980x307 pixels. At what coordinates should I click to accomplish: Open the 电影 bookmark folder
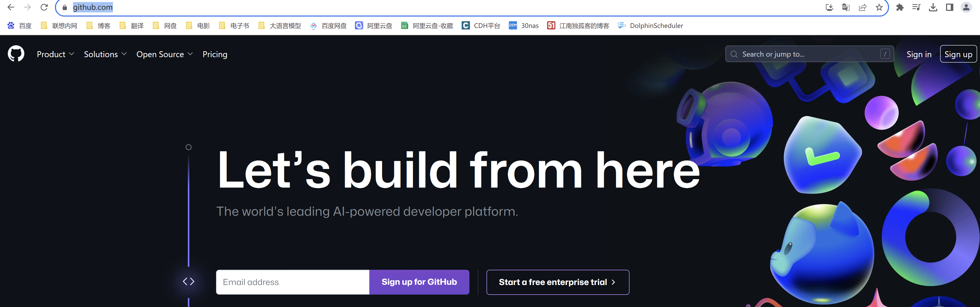(198, 25)
